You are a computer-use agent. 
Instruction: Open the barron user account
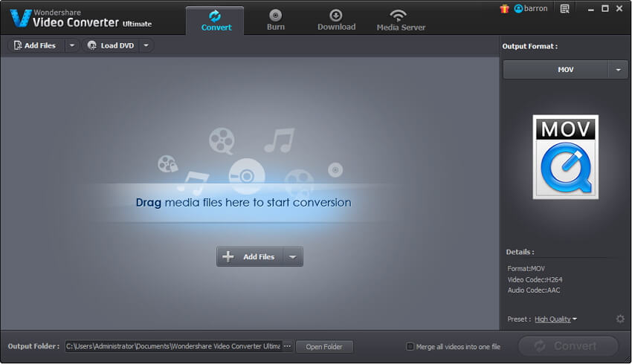pyautogui.click(x=531, y=8)
